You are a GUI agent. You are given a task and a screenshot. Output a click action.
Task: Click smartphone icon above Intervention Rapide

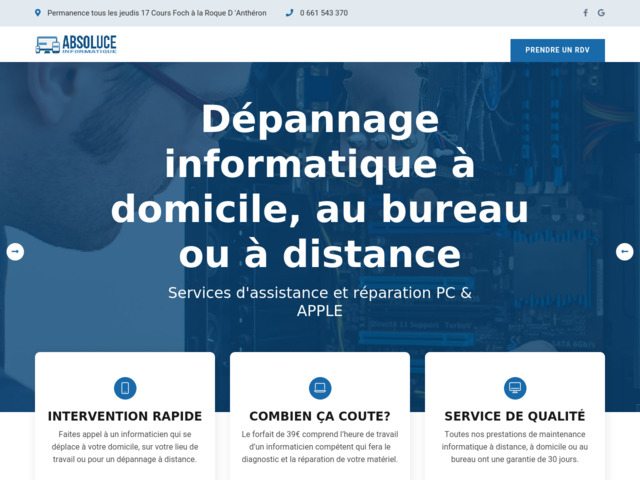pos(125,388)
